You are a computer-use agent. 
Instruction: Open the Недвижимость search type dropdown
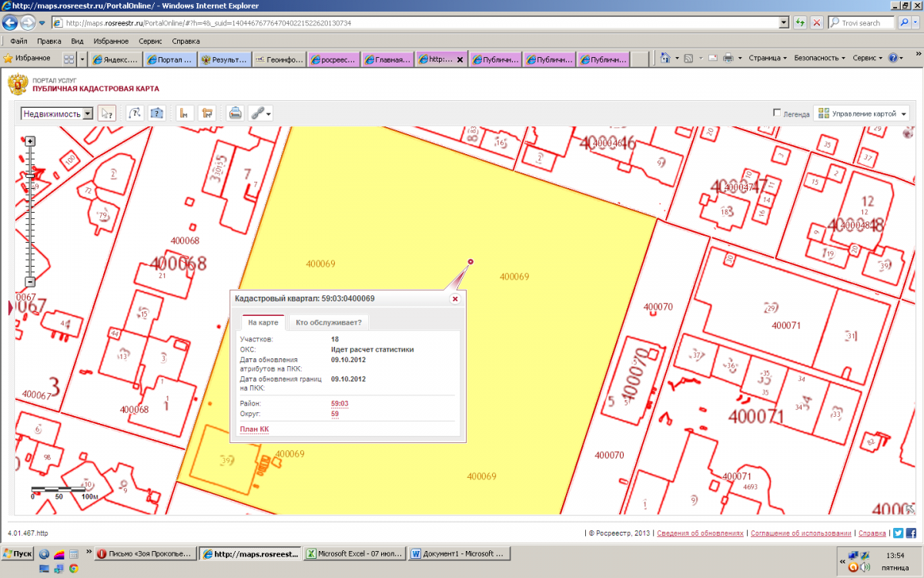point(86,113)
